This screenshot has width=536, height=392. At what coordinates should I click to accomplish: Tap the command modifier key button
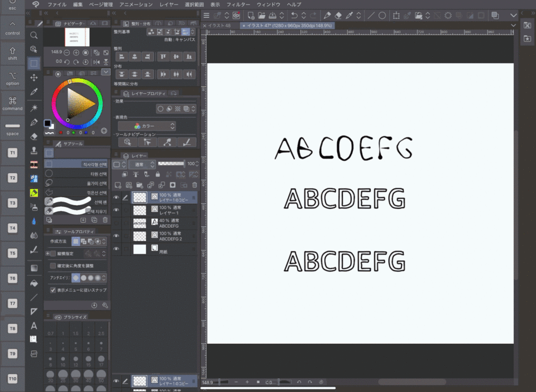point(13,103)
